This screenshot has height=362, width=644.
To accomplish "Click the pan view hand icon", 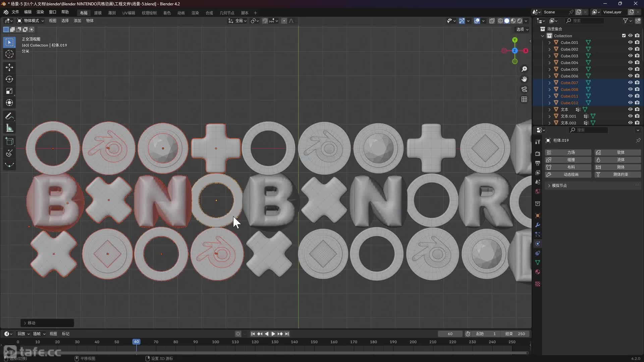I will [x=524, y=79].
